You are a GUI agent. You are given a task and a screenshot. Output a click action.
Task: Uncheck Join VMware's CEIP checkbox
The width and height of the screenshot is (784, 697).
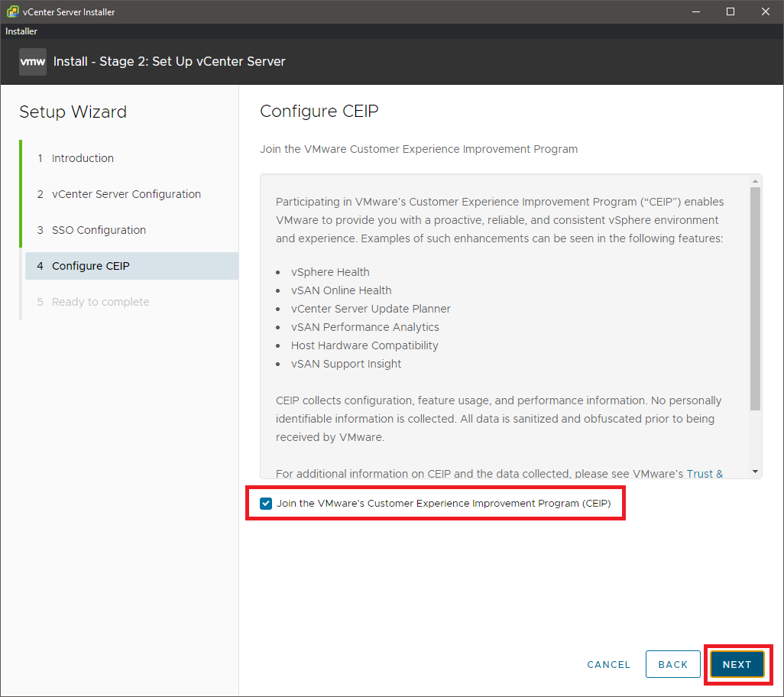tap(266, 504)
